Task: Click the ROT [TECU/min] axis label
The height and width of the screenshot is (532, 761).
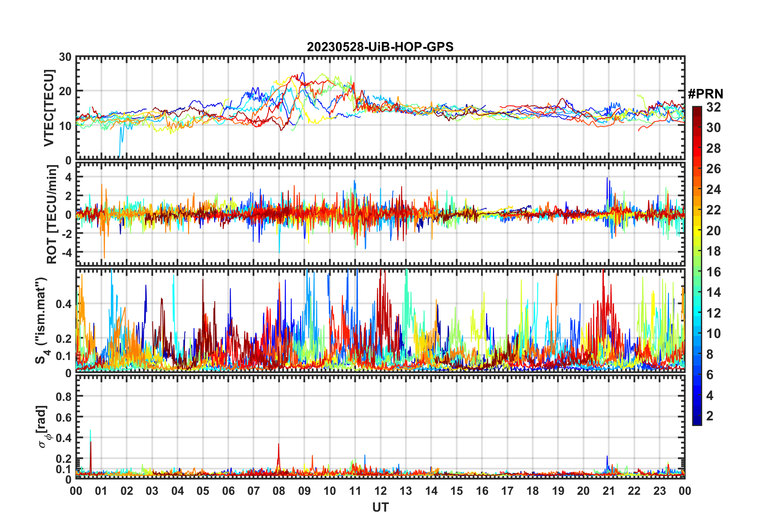Action: tap(52, 214)
